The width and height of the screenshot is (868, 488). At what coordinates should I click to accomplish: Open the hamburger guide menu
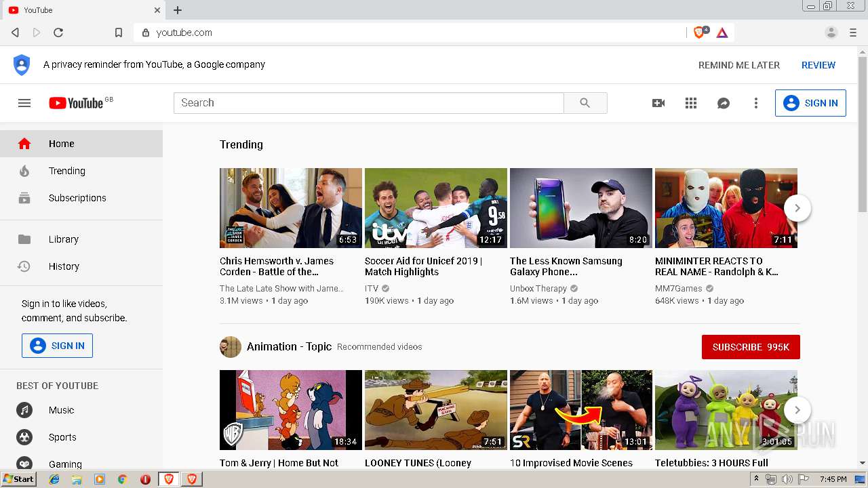pos(24,103)
